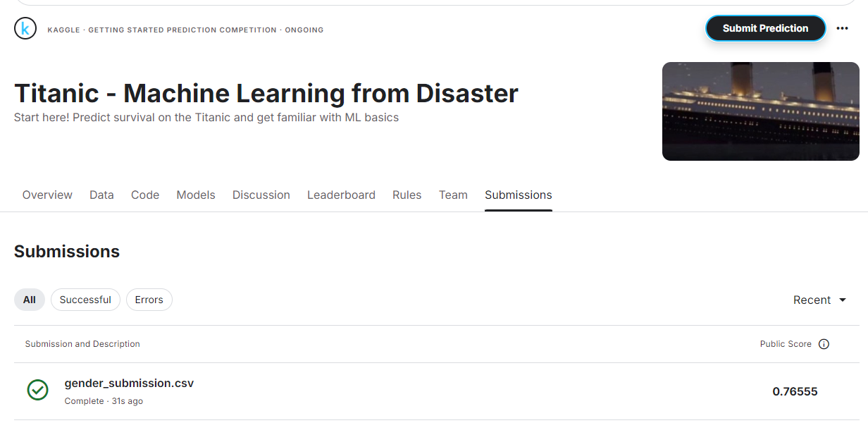Switch to the Discussion tab
This screenshot has width=868, height=423.
pyautogui.click(x=261, y=195)
